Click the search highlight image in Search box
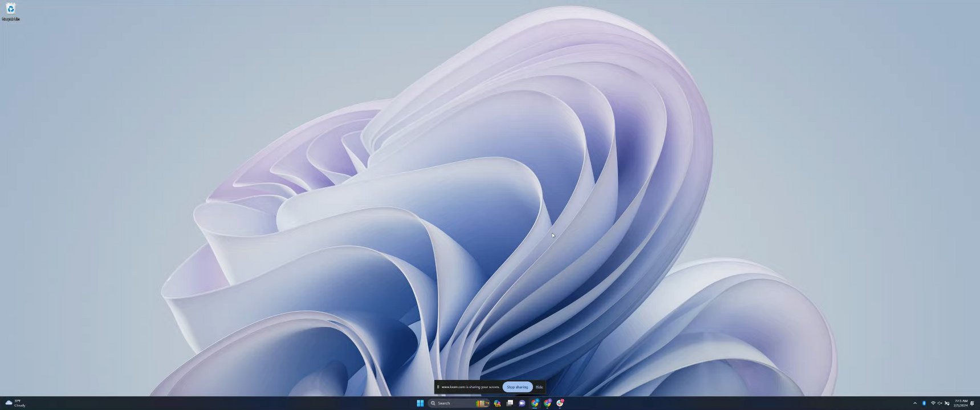 pos(483,403)
